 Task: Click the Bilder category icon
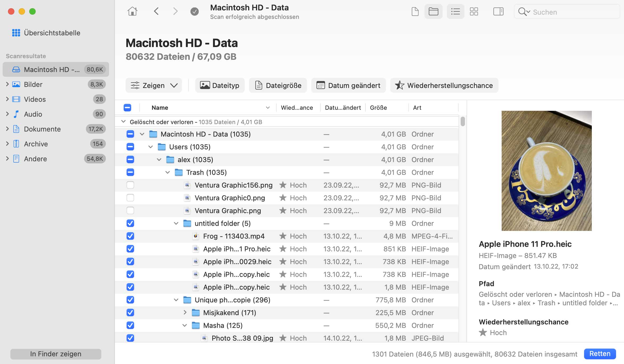(16, 84)
